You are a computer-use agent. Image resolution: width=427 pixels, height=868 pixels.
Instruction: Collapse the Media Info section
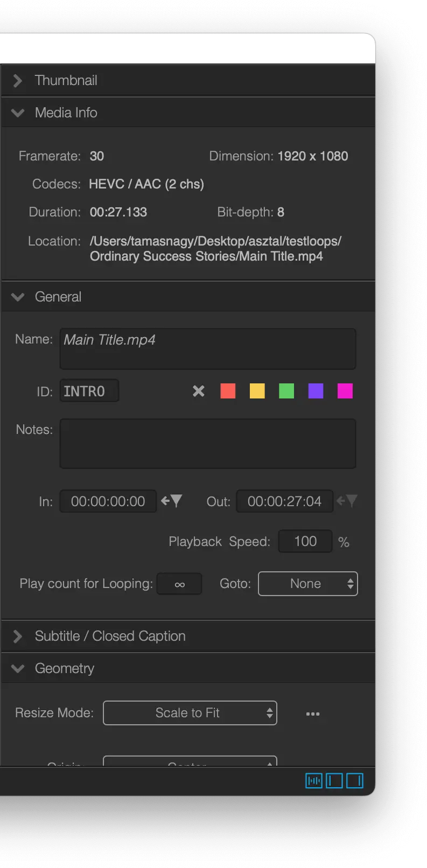coord(18,113)
